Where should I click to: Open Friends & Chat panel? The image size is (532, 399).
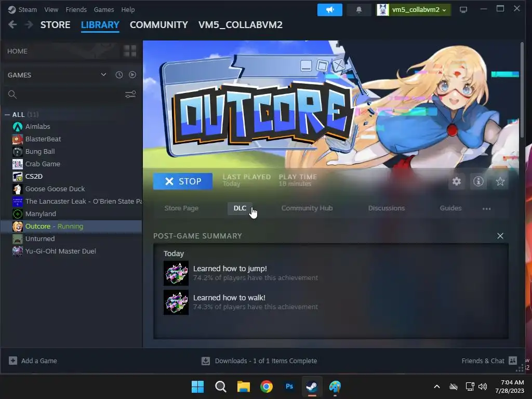(x=489, y=361)
